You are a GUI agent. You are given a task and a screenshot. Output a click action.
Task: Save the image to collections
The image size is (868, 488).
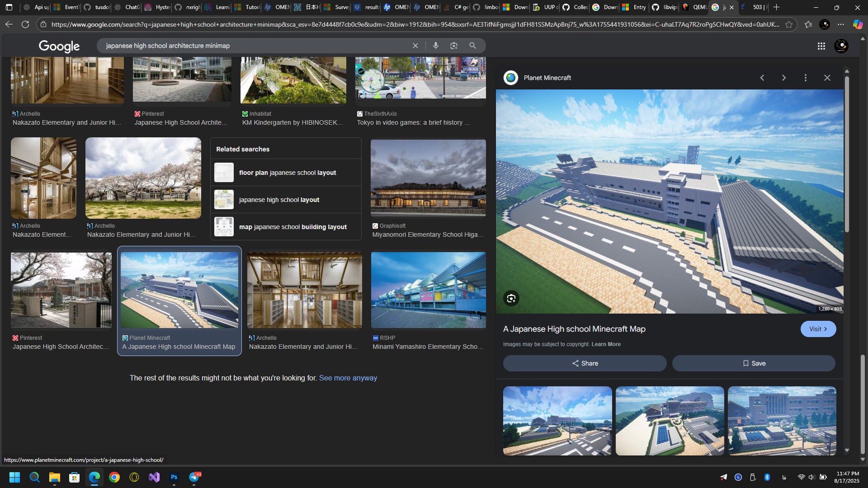coord(753,363)
